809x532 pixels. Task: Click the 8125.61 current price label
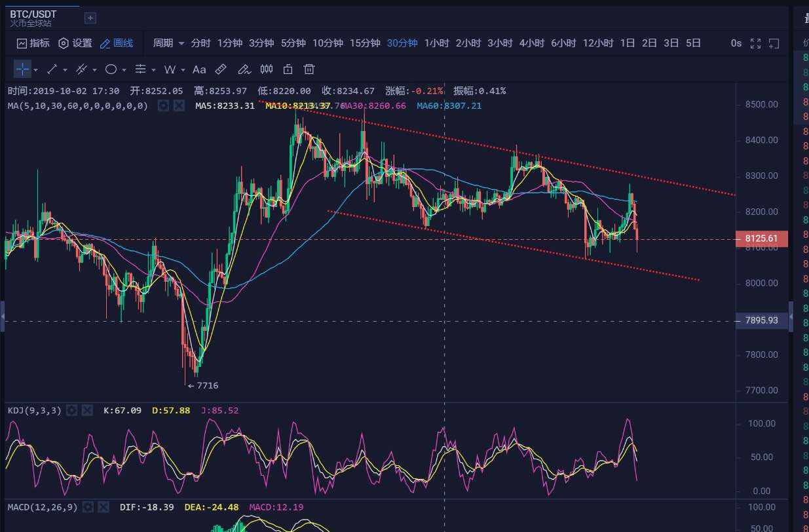click(x=762, y=238)
